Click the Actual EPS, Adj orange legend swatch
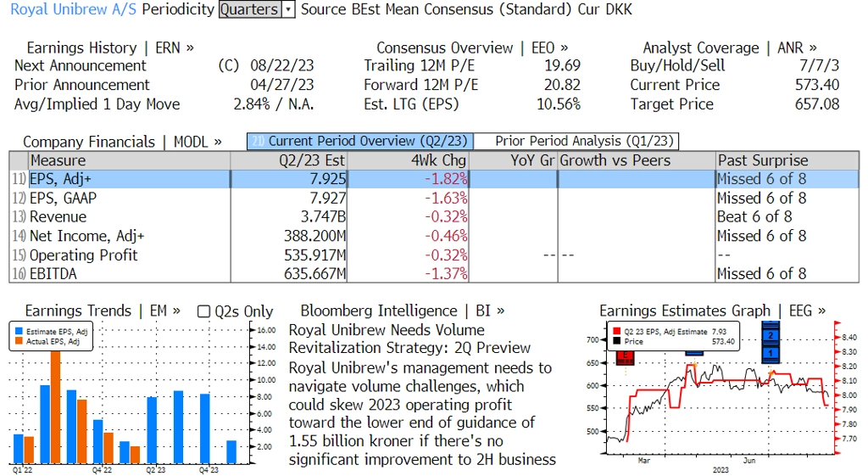The image size is (868, 476). (x=19, y=341)
